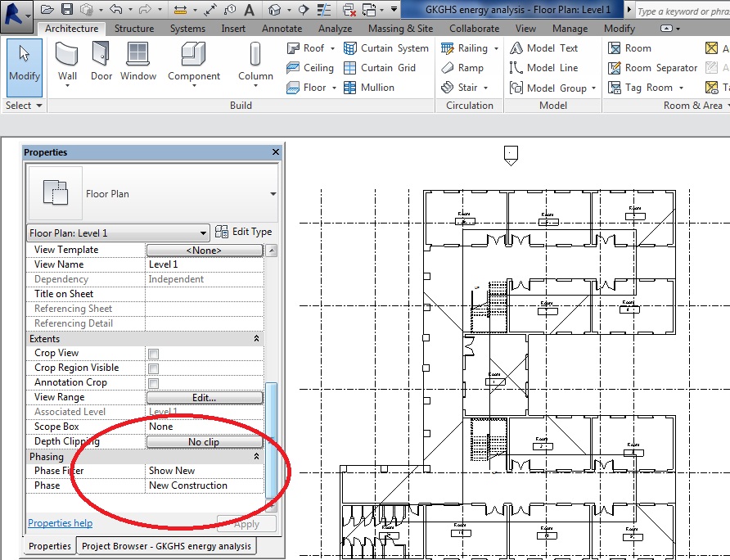Click the Text 'A' icon in quick access toolbar
Screen dimensions: 730x560
coord(250,10)
